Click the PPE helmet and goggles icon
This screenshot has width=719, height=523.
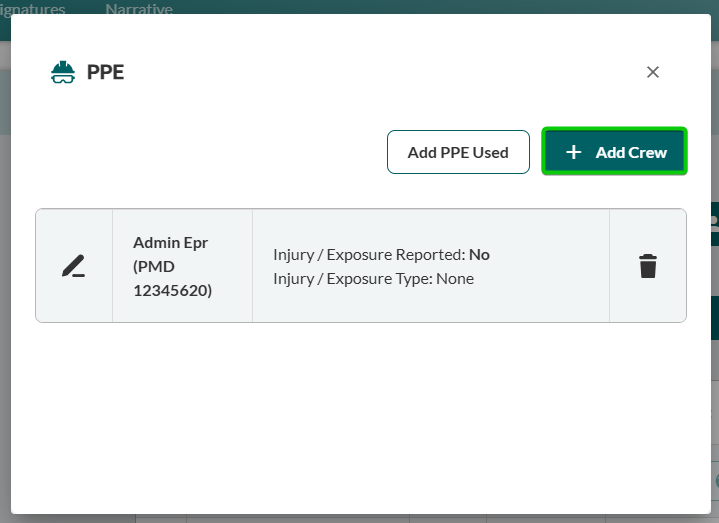(x=63, y=72)
